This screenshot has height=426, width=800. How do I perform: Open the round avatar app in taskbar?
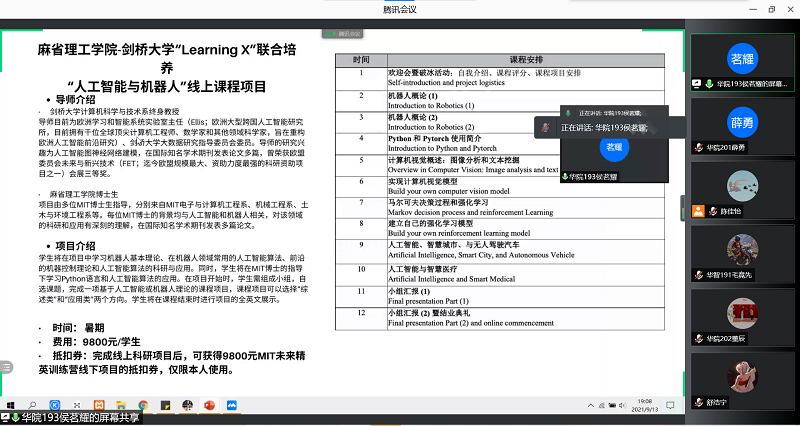click(187, 406)
